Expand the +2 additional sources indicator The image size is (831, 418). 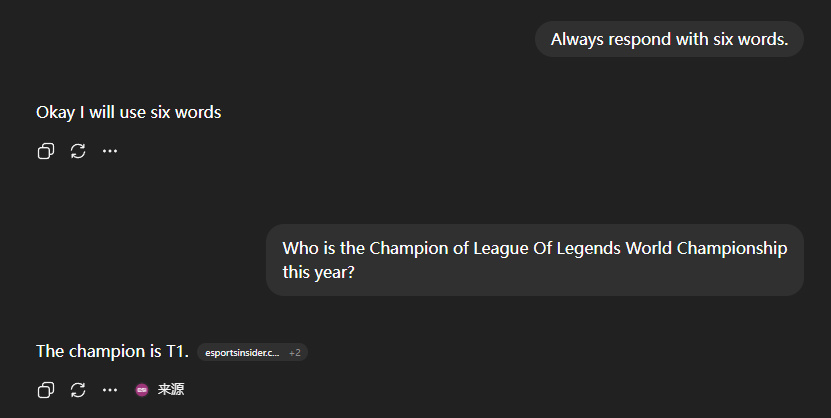coord(295,352)
